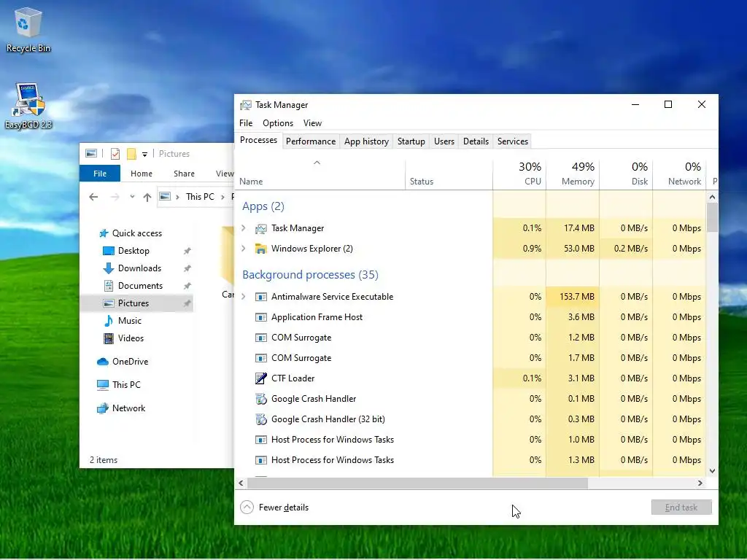This screenshot has height=560, width=747.
Task: Click the 153.7 MB memory cell
Action: 573,297
